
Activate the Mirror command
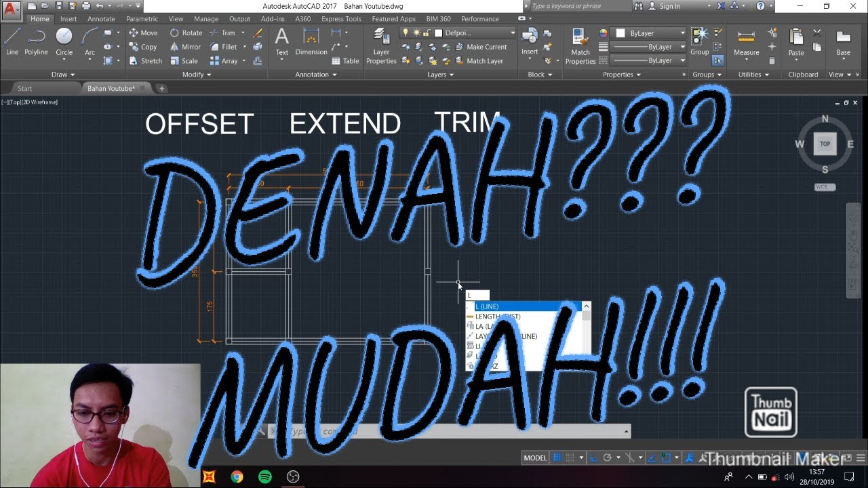185,47
